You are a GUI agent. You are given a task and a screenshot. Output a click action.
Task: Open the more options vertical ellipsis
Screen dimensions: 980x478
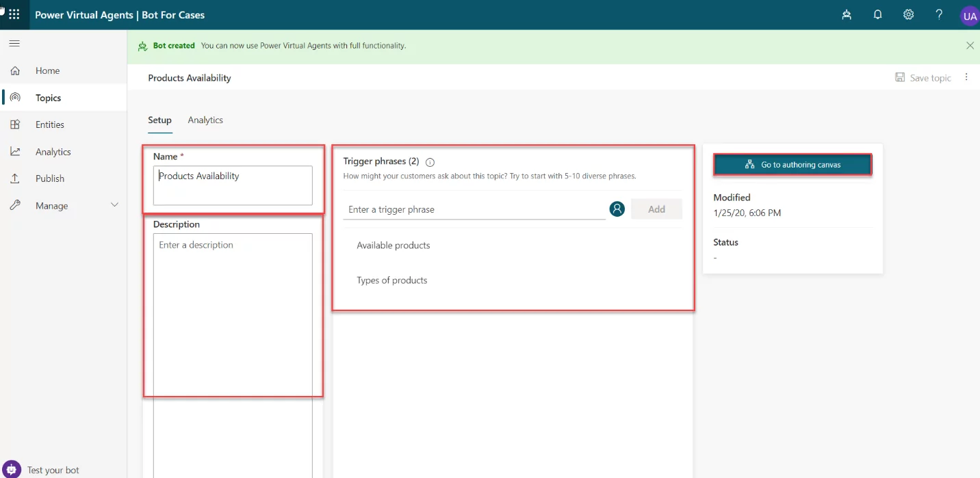(966, 77)
